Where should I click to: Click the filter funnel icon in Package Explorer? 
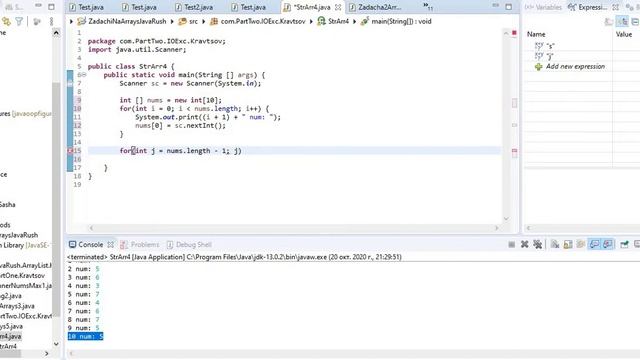[x=19, y=21]
